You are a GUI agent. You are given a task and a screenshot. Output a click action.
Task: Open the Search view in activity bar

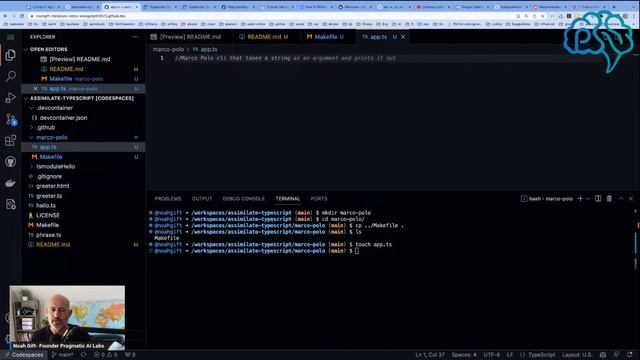click(11, 76)
